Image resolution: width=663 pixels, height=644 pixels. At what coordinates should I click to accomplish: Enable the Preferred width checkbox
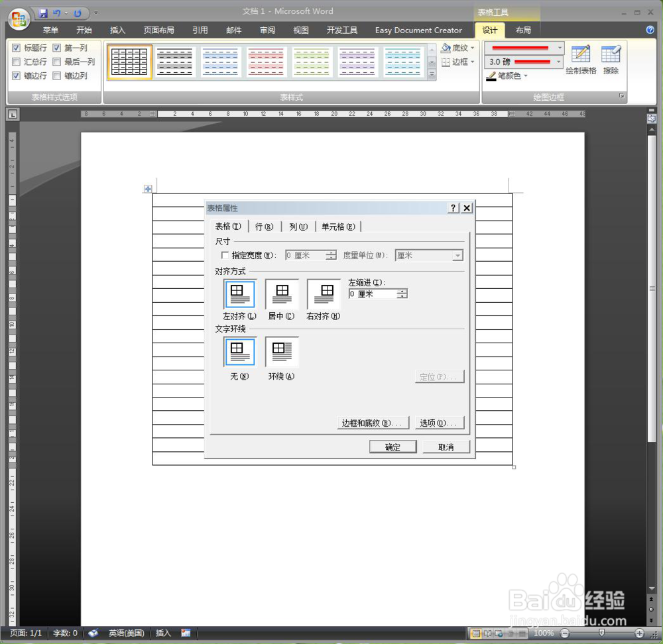(x=225, y=255)
